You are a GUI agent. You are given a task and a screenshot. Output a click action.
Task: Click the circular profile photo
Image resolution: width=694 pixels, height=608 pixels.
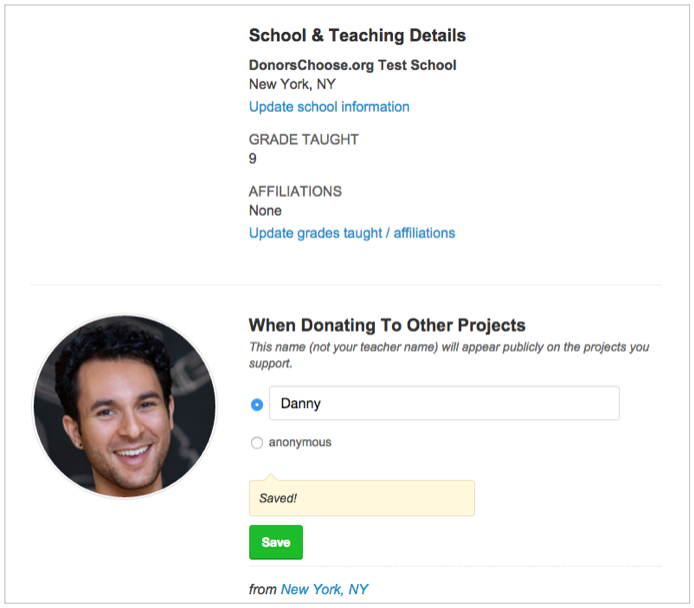coord(125,406)
